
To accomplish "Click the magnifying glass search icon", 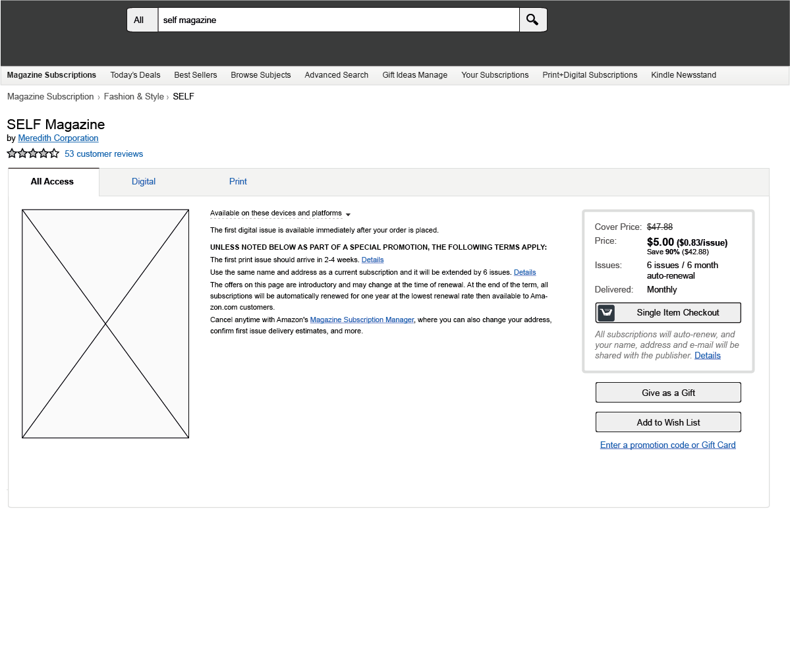I will pos(532,20).
